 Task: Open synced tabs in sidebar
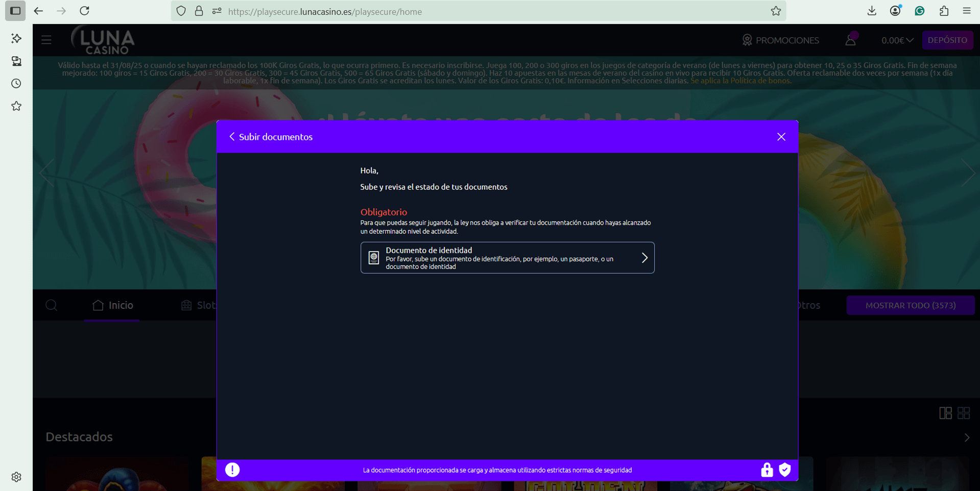click(x=16, y=61)
